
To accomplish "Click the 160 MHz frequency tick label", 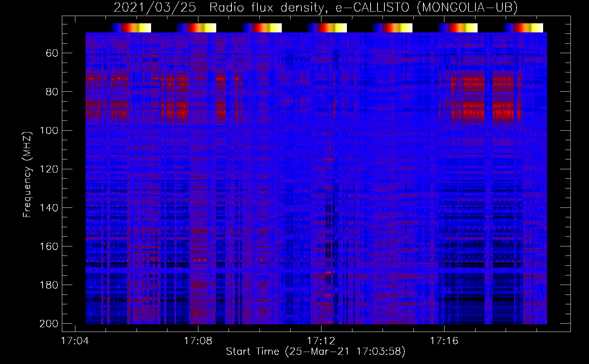I will pos(49,246).
